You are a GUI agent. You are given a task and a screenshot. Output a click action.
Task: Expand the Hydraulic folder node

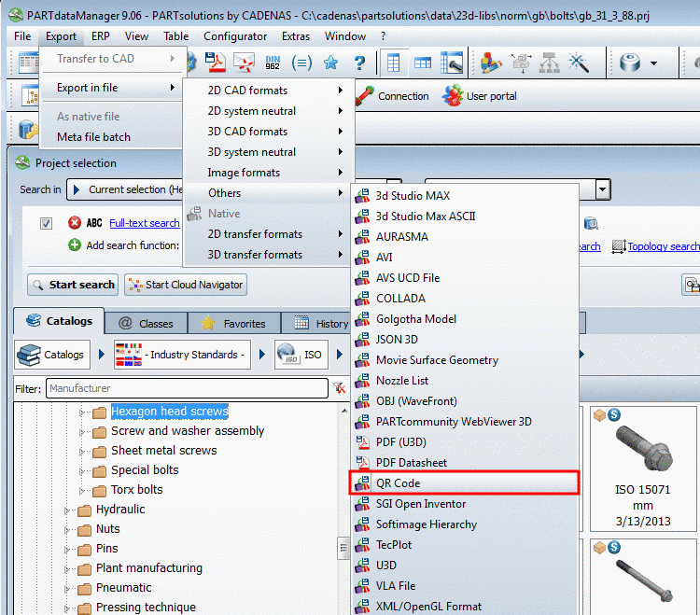click(67, 510)
